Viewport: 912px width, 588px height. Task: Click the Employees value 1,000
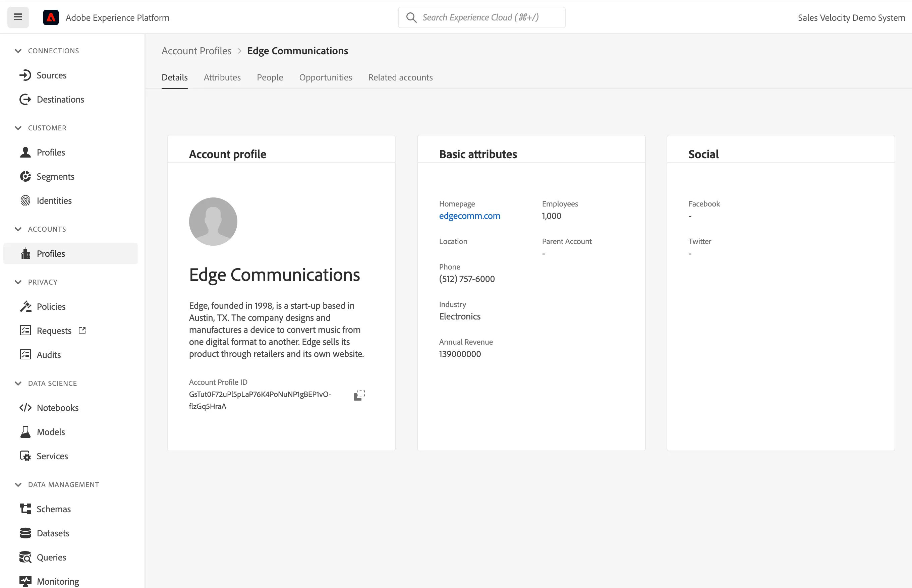coord(552,216)
